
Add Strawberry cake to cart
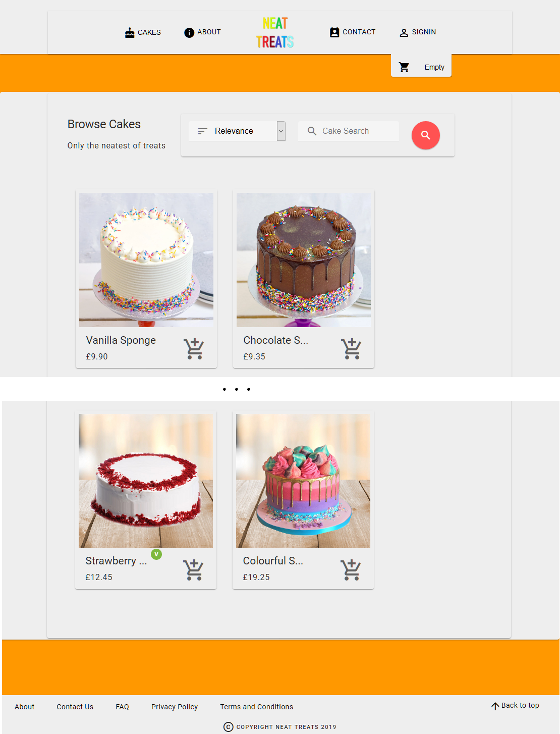193,570
